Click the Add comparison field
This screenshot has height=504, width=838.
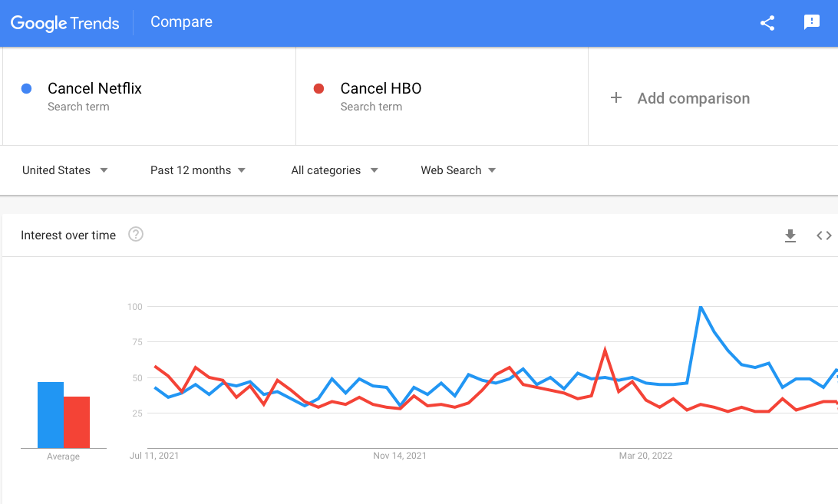coord(693,98)
